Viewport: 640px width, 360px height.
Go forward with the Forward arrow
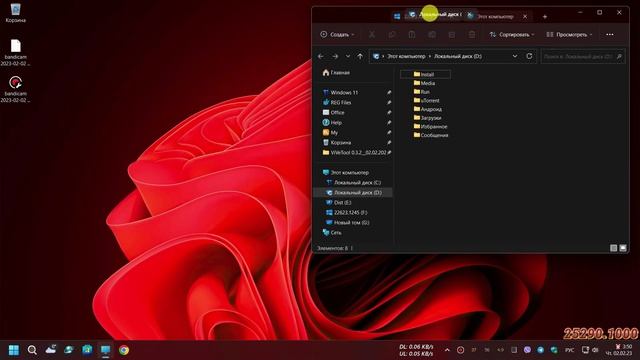(335, 56)
